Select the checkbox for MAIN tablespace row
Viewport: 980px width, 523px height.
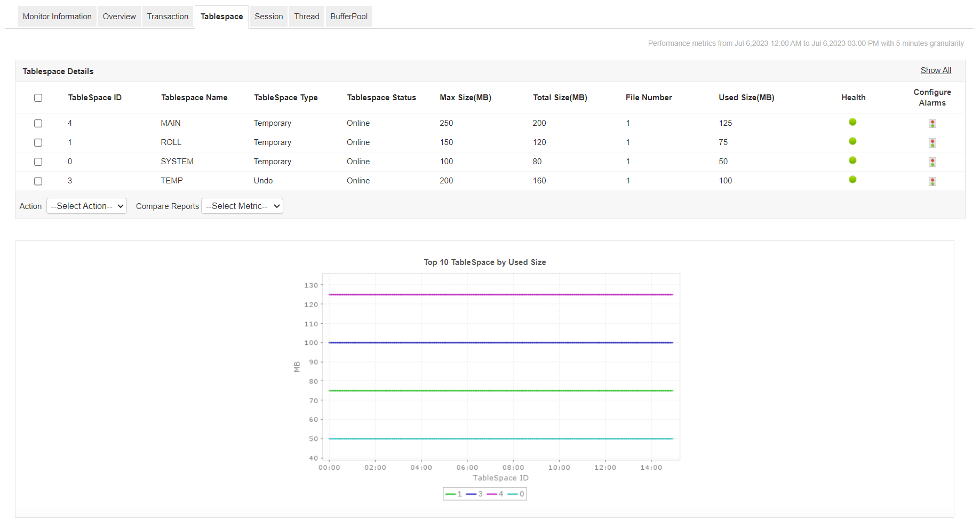click(38, 123)
